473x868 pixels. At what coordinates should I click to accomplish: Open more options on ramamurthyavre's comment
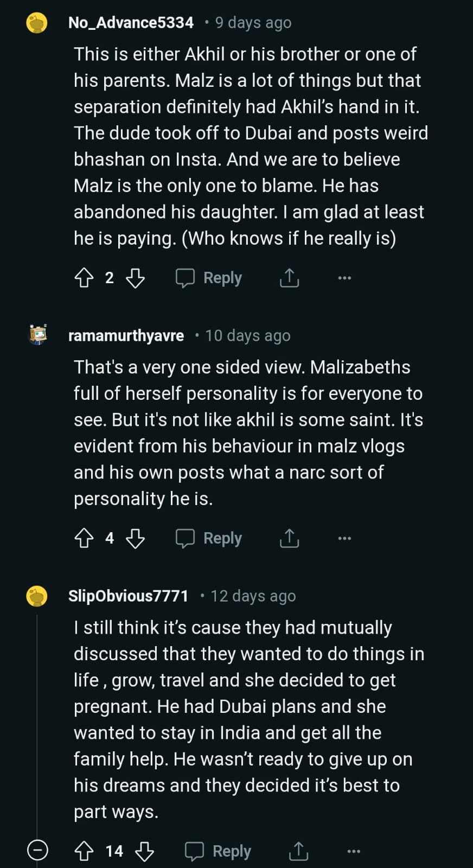pos(344,538)
